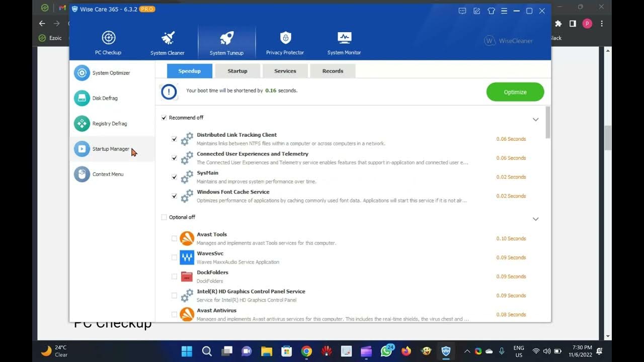644x362 pixels.
Task: Click the green Optimize button
Action: 515,92
